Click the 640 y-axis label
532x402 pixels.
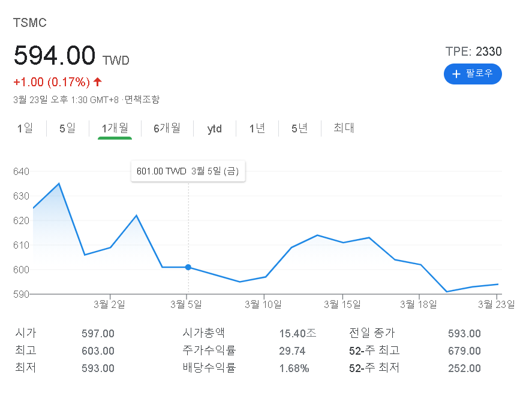point(21,171)
